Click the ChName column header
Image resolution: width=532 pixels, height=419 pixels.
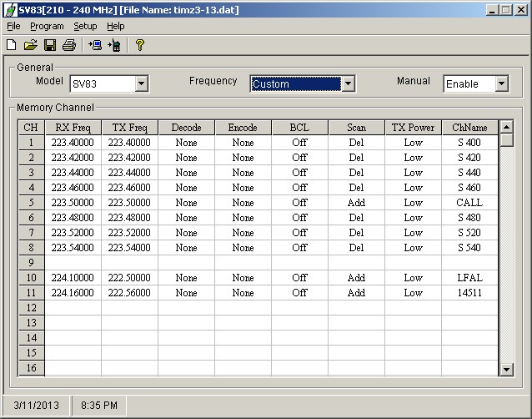point(469,128)
